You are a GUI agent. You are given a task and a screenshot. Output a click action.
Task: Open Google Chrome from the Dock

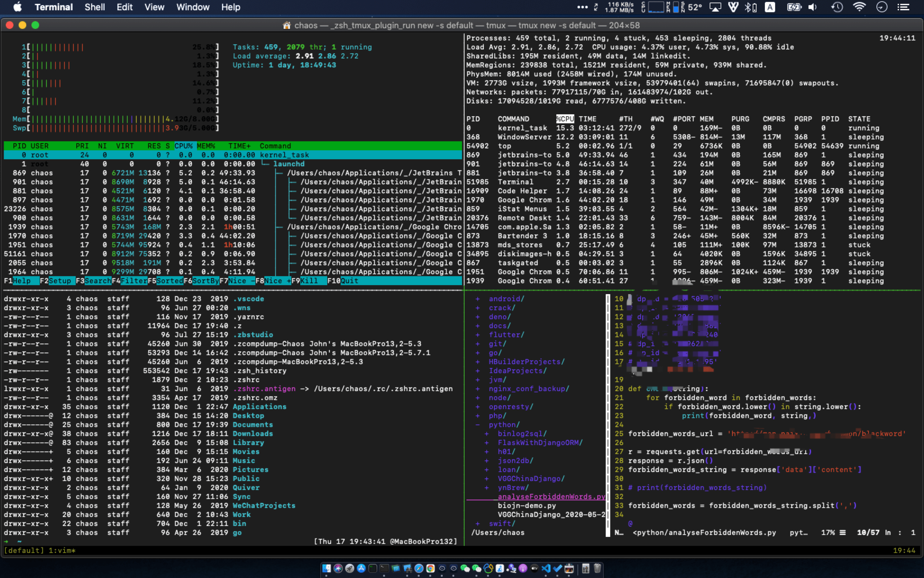pyautogui.click(x=431, y=568)
